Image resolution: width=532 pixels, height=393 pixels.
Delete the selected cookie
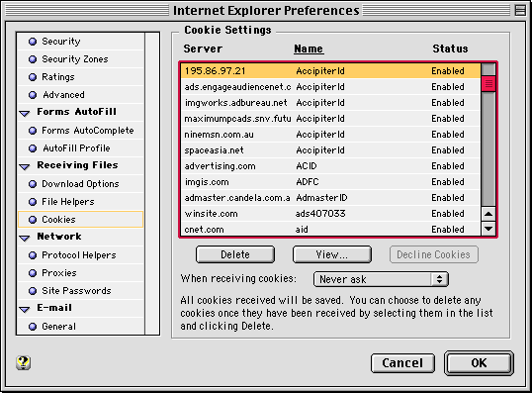click(x=235, y=254)
